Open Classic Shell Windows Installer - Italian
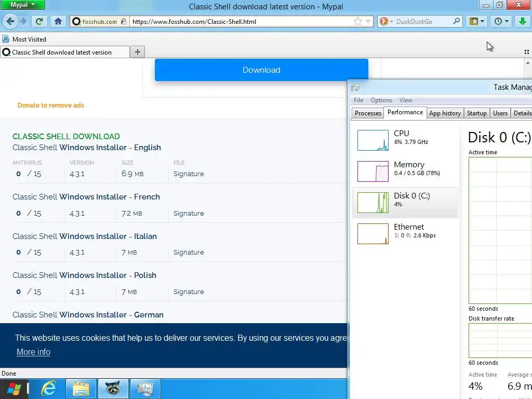This screenshot has width=532, height=399. click(x=85, y=236)
